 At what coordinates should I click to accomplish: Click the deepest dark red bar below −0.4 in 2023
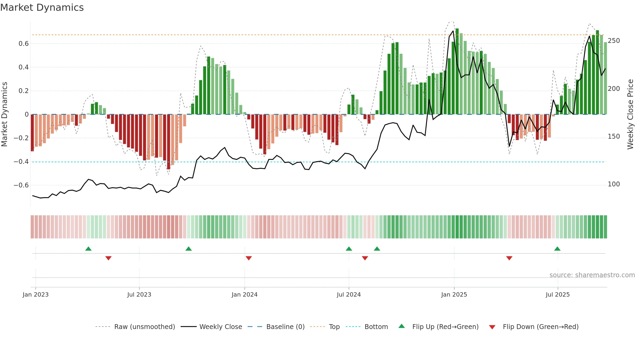(169, 142)
